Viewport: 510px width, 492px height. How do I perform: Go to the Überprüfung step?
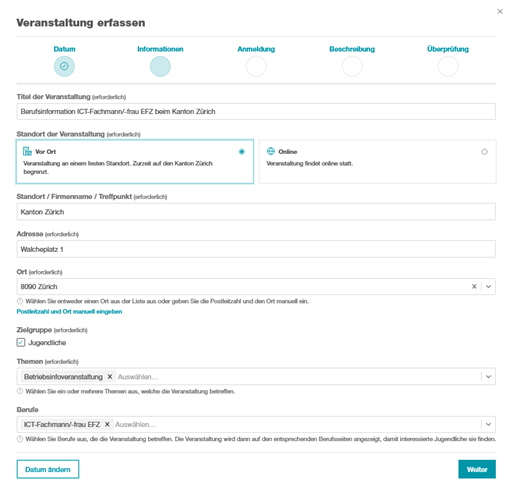point(448,66)
